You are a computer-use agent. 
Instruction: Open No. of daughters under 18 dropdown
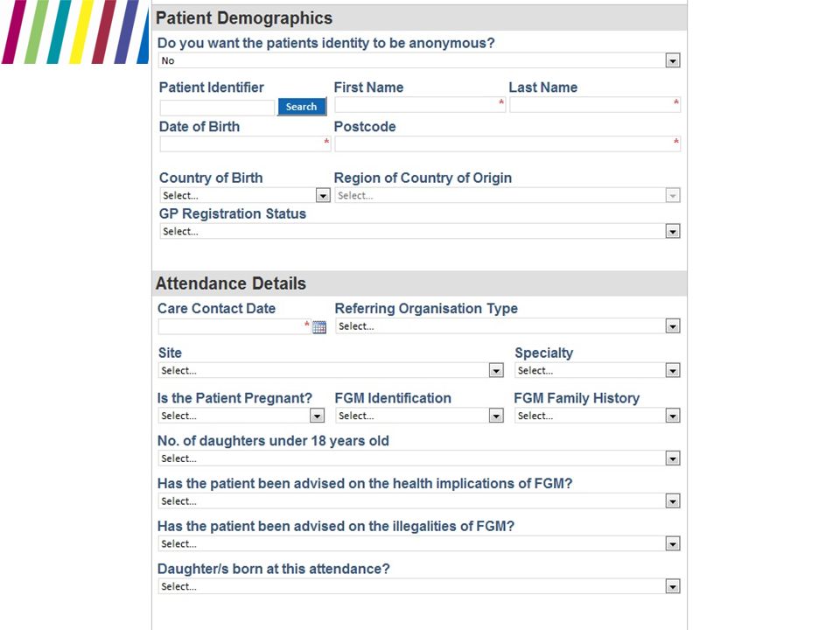click(419, 458)
